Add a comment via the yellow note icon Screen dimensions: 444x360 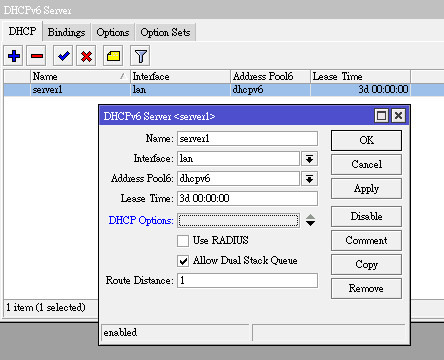pos(113,56)
